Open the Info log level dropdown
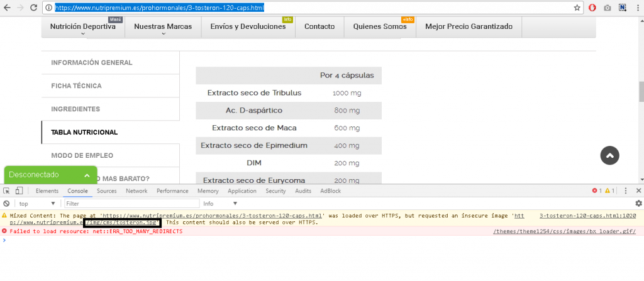 (220, 203)
